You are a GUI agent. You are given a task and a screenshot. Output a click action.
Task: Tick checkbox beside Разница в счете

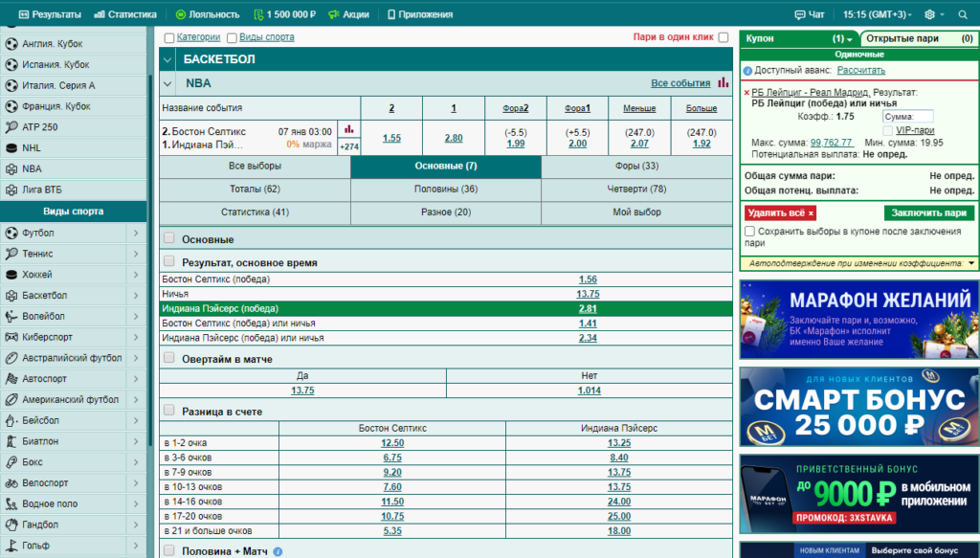(x=168, y=410)
